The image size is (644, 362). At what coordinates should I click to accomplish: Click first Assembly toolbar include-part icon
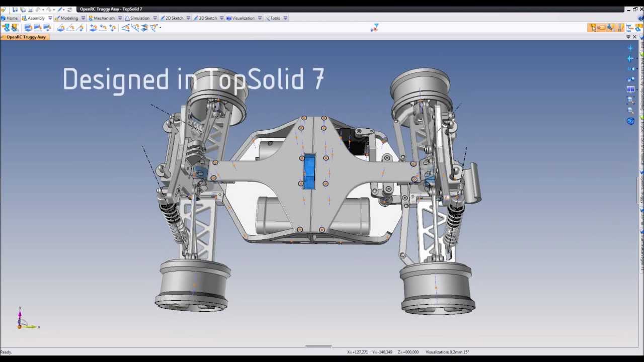coord(6,28)
